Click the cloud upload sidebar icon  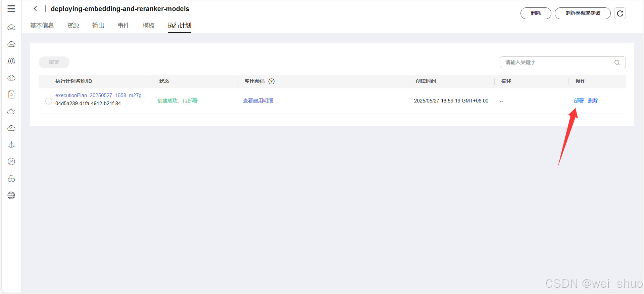click(x=11, y=78)
